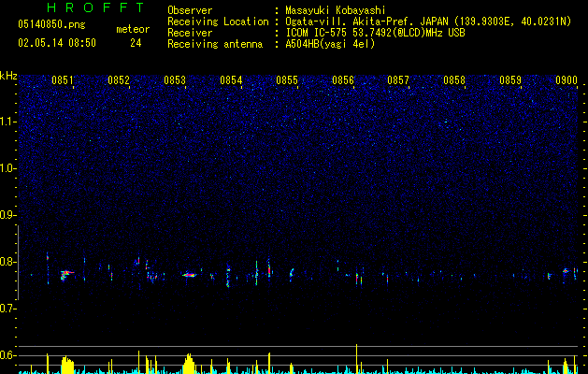Viewport: 588px width, 374px height.
Task: Click the 1.1 kHz axis label
Action: pos(8,122)
